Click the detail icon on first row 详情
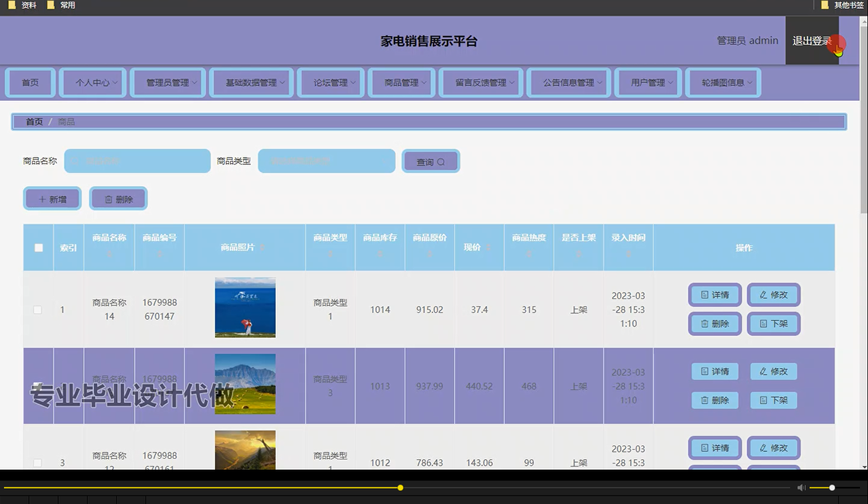 click(704, 294)
